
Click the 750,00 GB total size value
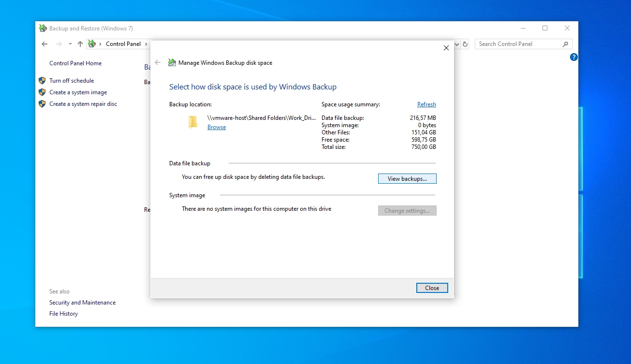[x=423, y=147]
